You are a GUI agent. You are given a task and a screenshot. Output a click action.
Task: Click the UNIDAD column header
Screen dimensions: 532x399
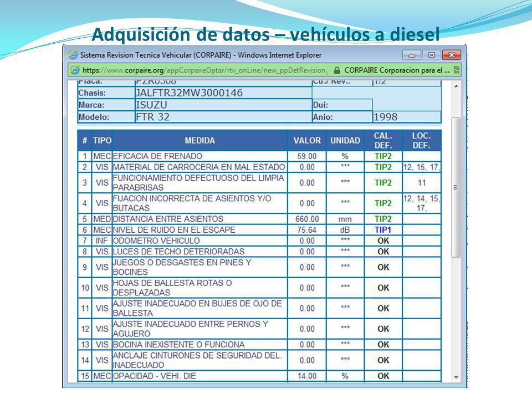pyautogui.click(x=345, y=140)
